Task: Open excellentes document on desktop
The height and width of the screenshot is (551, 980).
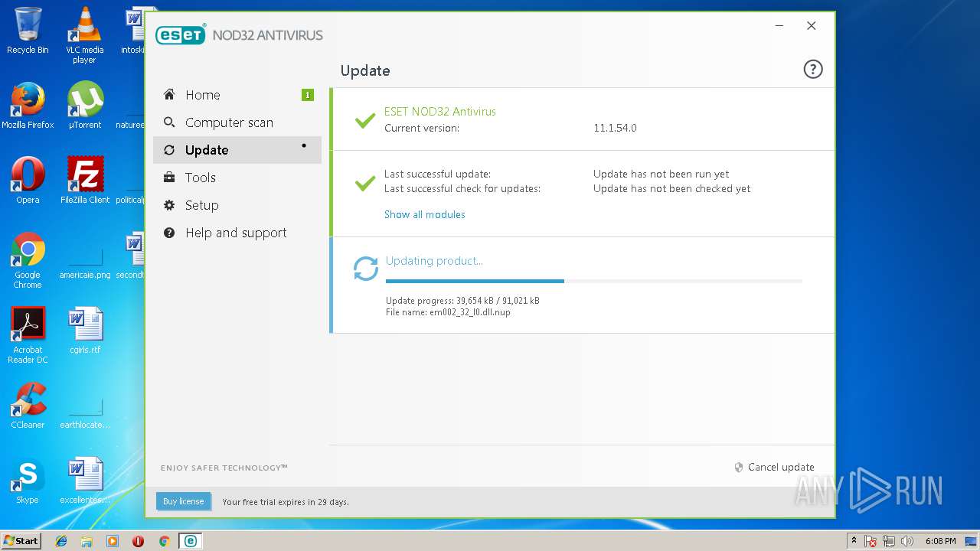Action: pos(84,481)
